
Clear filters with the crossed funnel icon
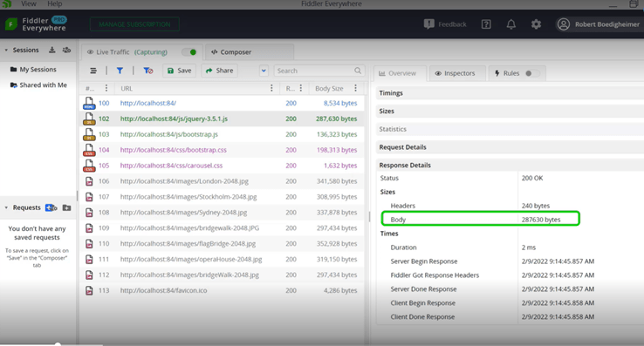point(147,71)
